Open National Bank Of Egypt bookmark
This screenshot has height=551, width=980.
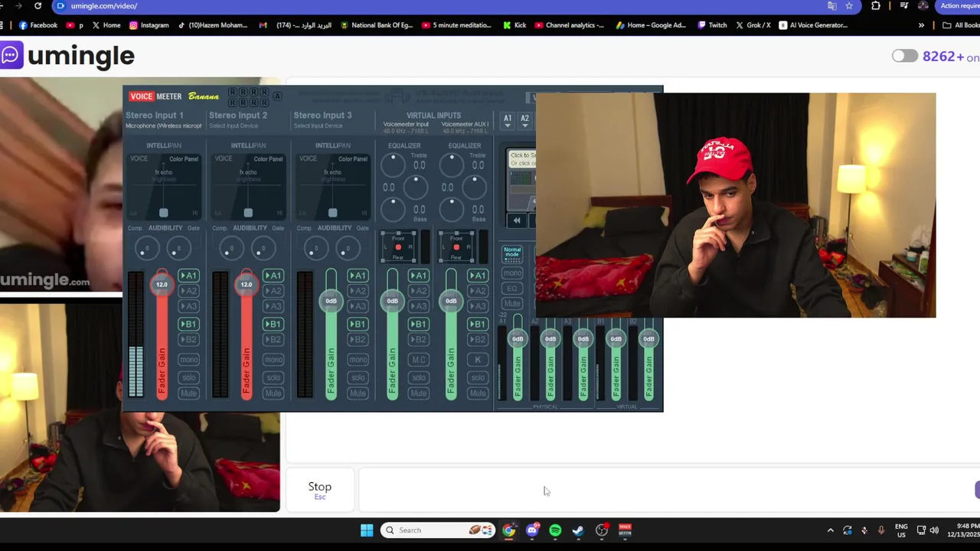click(x=377, y=25)
